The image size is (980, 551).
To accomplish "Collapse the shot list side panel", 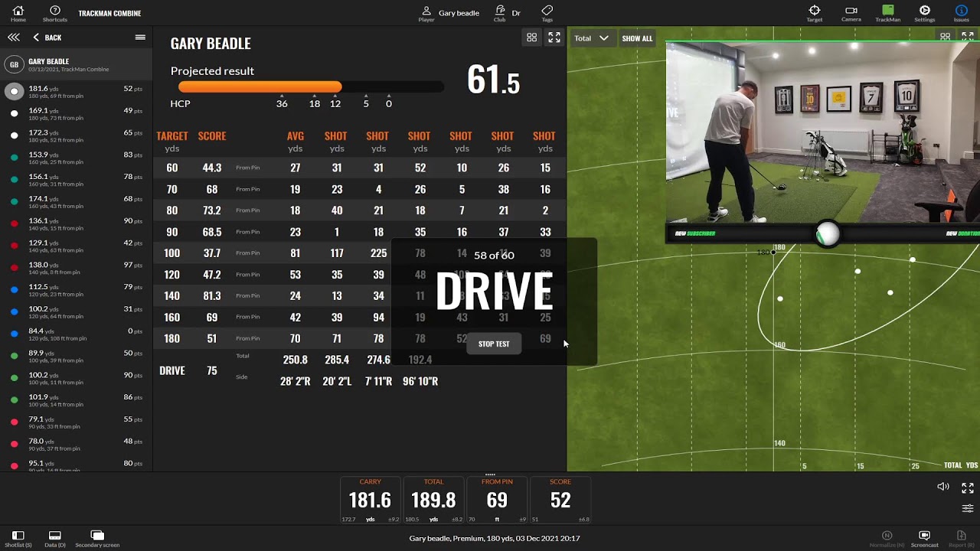I will [x=14, y=37].
